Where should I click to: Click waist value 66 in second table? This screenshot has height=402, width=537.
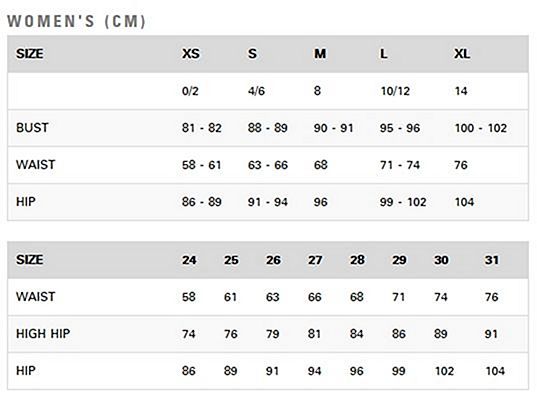point(314,297)
